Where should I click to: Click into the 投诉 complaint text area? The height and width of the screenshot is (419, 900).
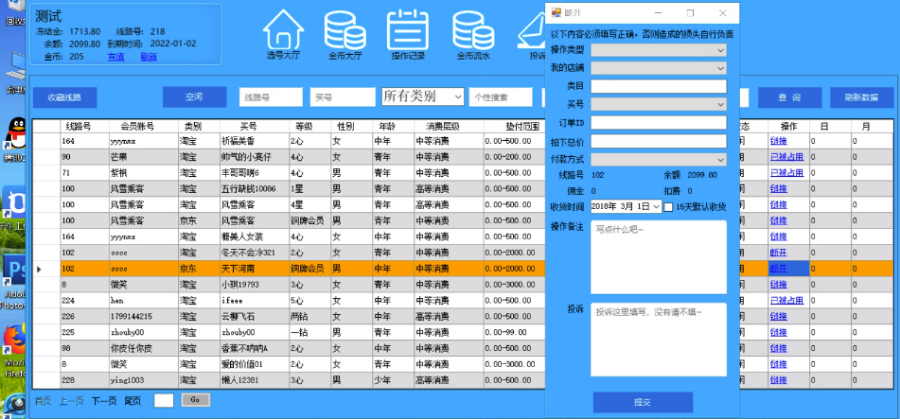(x=658, y=339)
